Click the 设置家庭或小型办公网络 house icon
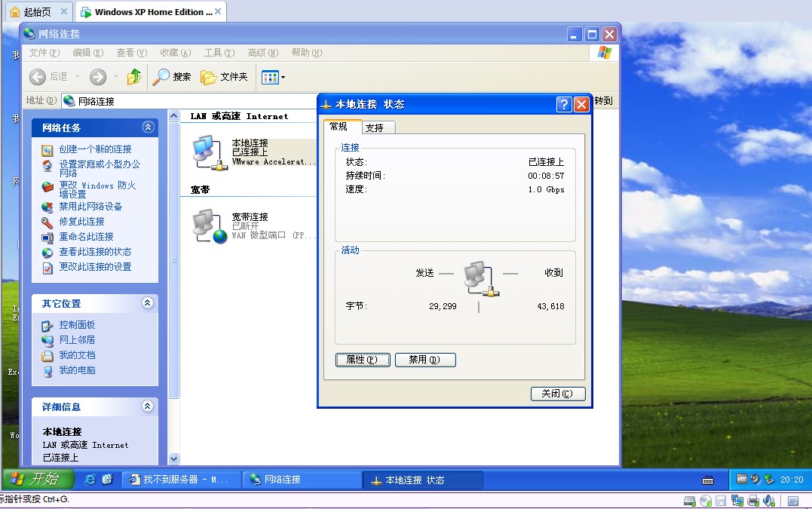 (47, 166)
